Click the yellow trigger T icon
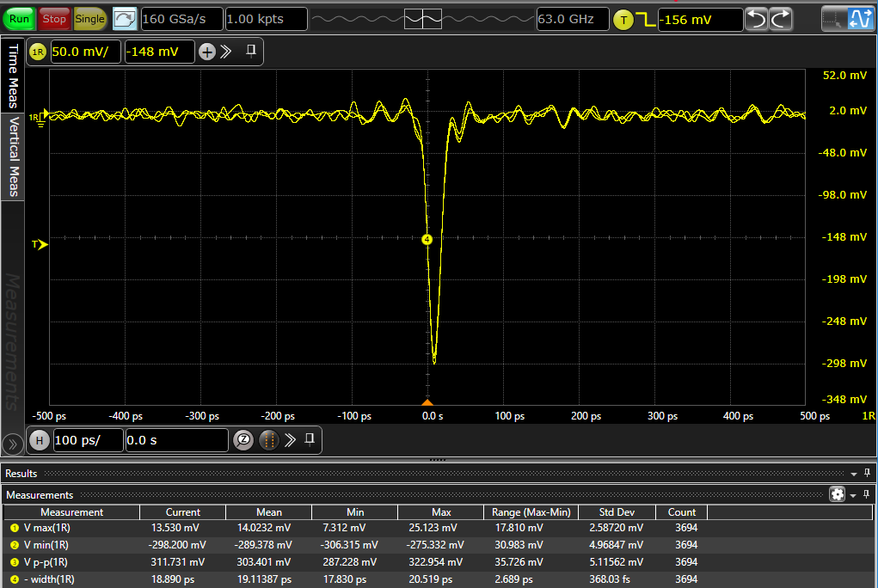Image resolution: width=878 pixels, height=588 pixels. [623, 19]
